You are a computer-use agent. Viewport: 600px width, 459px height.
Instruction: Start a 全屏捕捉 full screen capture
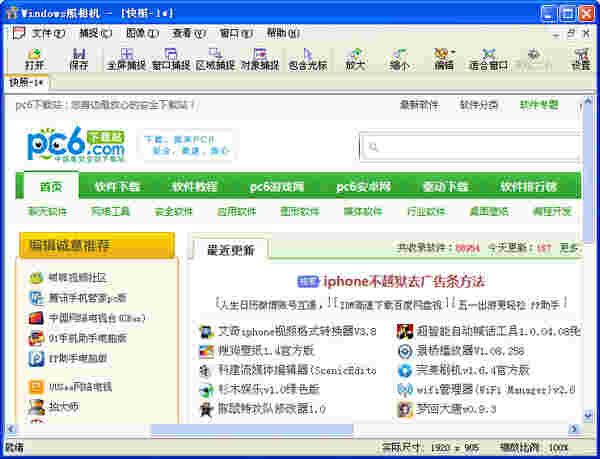126,59
